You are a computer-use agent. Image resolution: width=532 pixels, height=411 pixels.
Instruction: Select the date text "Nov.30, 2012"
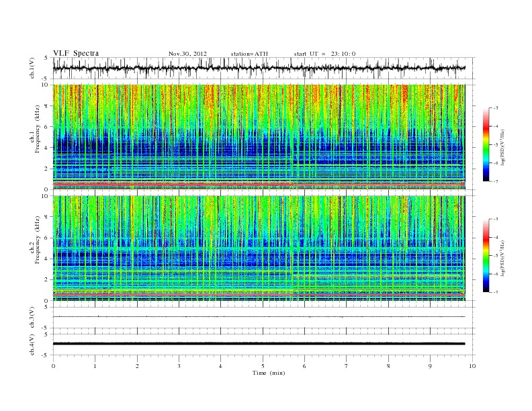coord(187,54)
